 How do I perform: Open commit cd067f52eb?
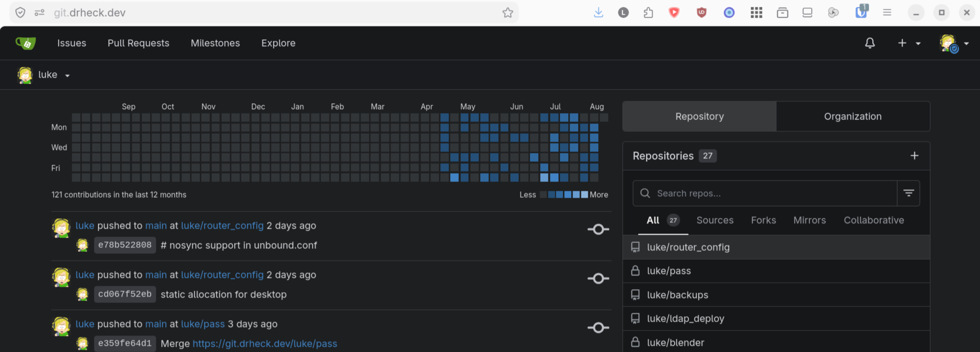coord(125,294)
